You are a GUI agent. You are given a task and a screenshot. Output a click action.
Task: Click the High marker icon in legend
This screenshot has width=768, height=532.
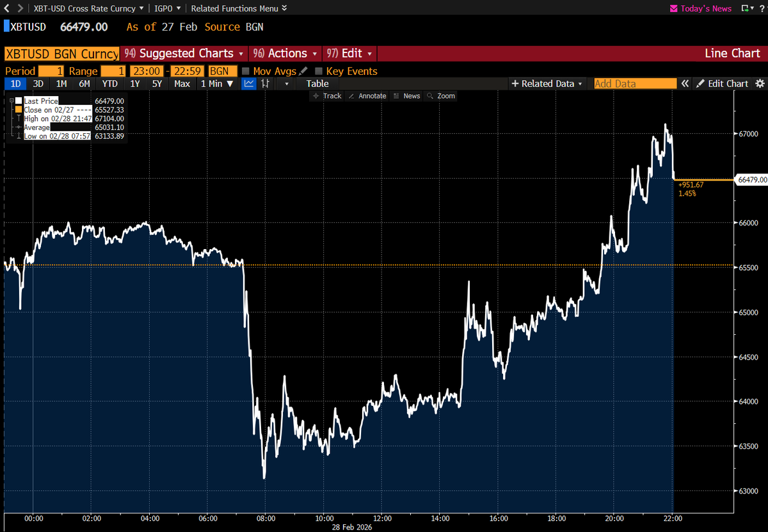[x=19, y=118]
